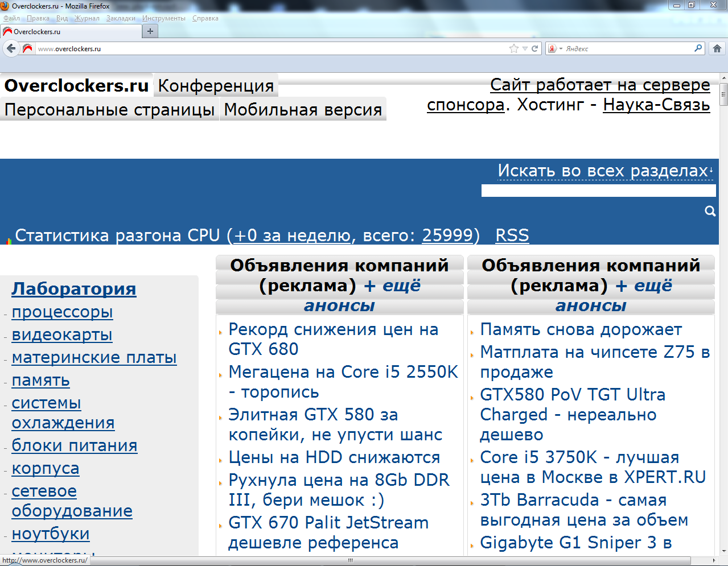
Task: Open the Журнал menu
Action: point(87,18)
